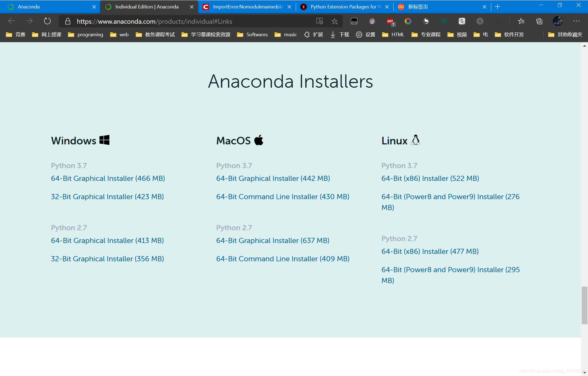The image size is (588, 376).
Task: Open the music bookmarks folder
Action: click(x=286, y=35)
